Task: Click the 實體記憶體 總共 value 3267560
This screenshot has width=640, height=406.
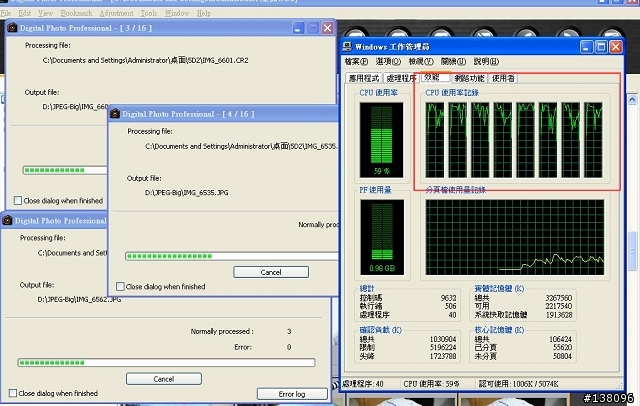Action: pyautogui.click(x=559, y=298)
